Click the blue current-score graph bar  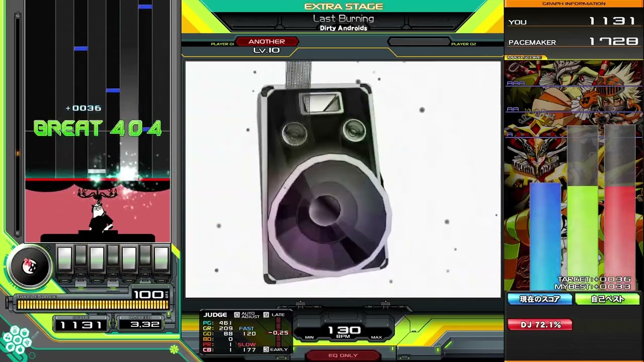[545, 237]
